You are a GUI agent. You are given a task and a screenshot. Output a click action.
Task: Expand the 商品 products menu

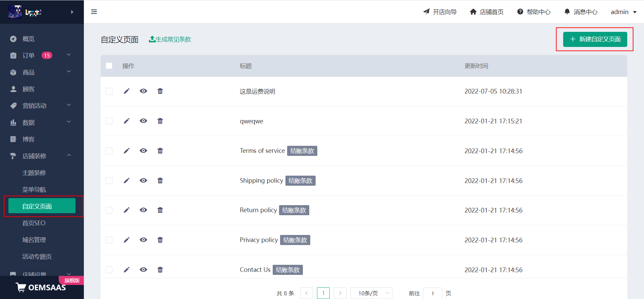pyautogui.click(x=42, y=72)
